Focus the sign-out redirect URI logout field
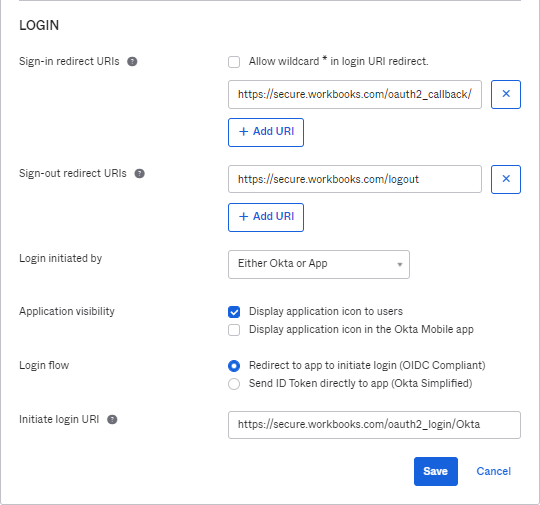 (355, 179)
